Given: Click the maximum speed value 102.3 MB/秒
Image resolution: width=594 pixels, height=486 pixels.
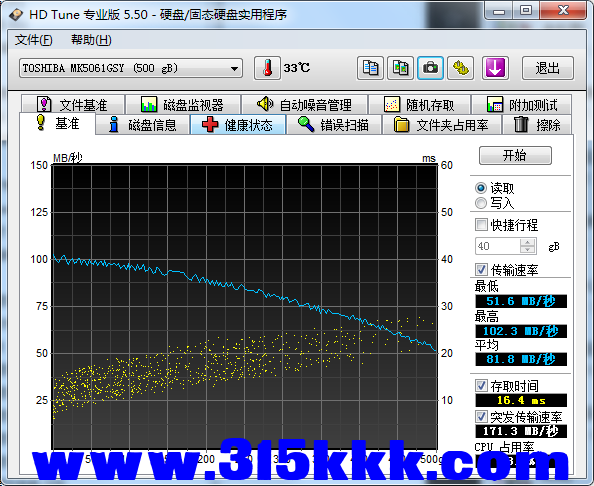Looking at the screenshot, I should pyautogui.click(x=521, y=331).
